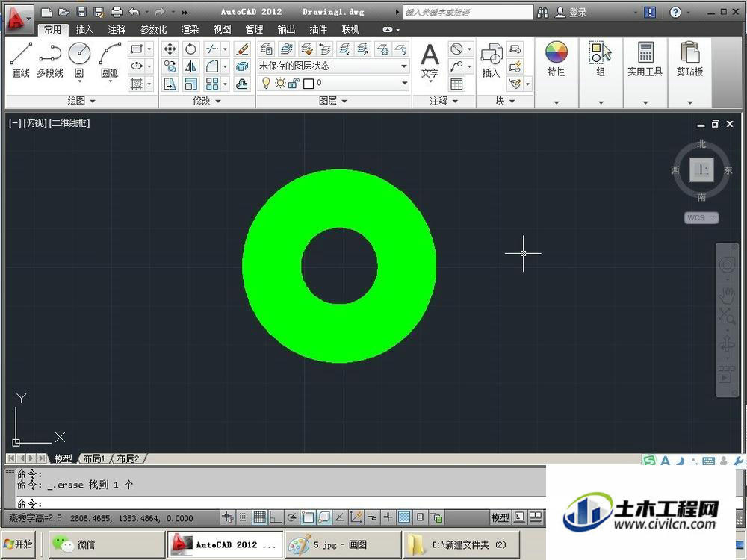Image resolution: width=747 pixels, height=560 pixels.
Task: Toggle Ortho Mode in status bar
Action: 276,517
